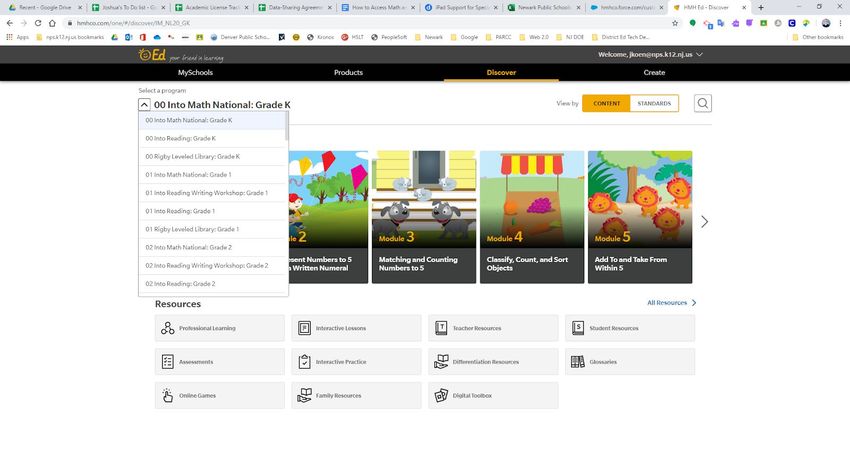
Task: Select 00 Into Reading: Grade K option
Action: click(212, 138)
